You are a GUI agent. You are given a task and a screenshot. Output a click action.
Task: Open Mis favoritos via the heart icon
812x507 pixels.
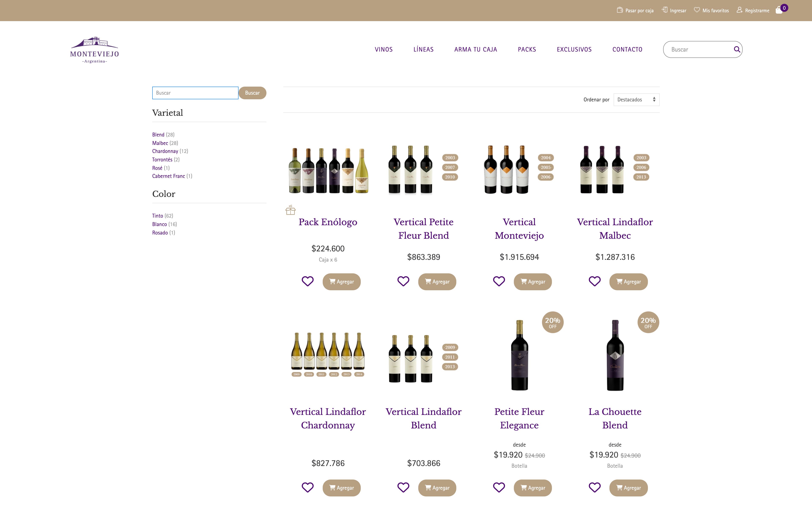pyautogui.click(x=697, y=10)
